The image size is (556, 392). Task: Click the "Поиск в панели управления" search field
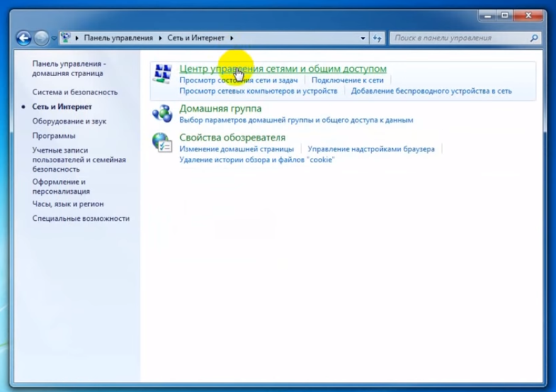pyautogui.click(x=460, y=38)
